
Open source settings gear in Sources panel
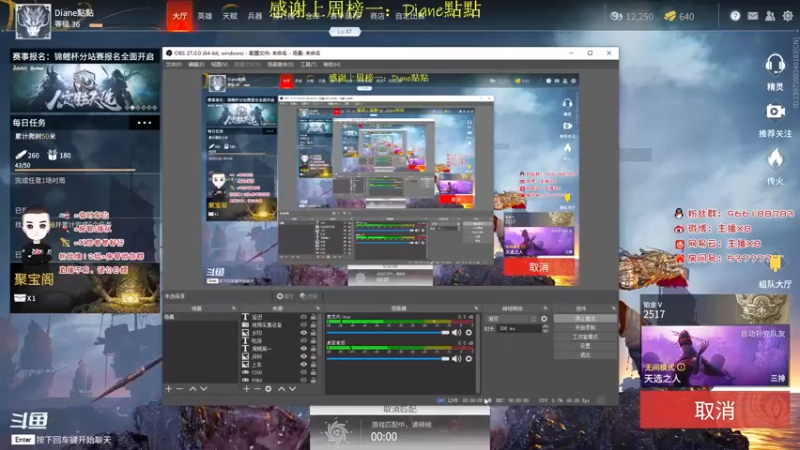click(x=268, y=389)
